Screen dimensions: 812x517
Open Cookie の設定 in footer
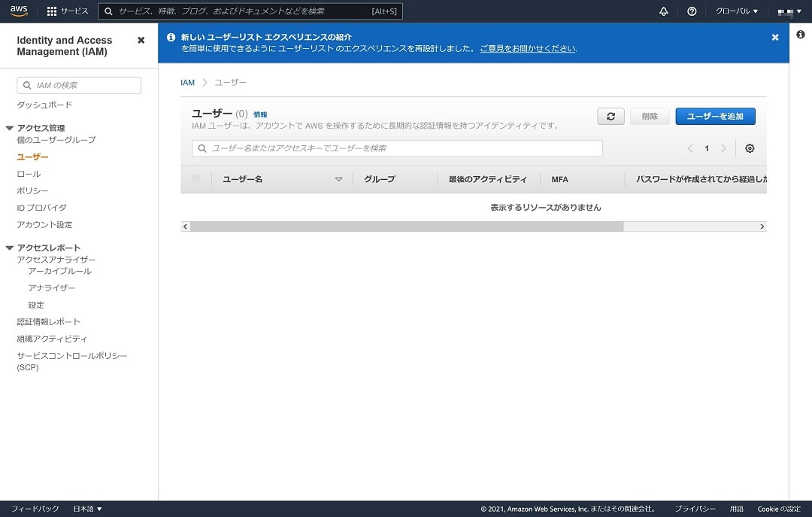[779, 509]
